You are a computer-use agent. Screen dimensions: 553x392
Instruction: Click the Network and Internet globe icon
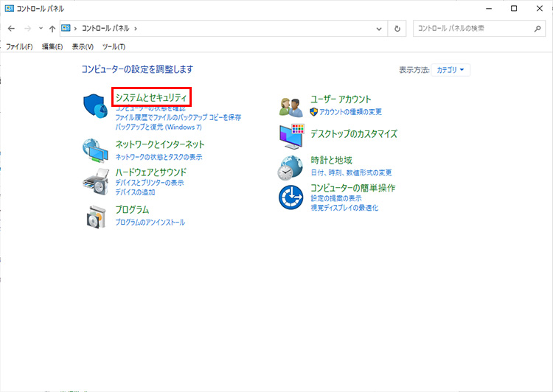[x=95, y=150]
